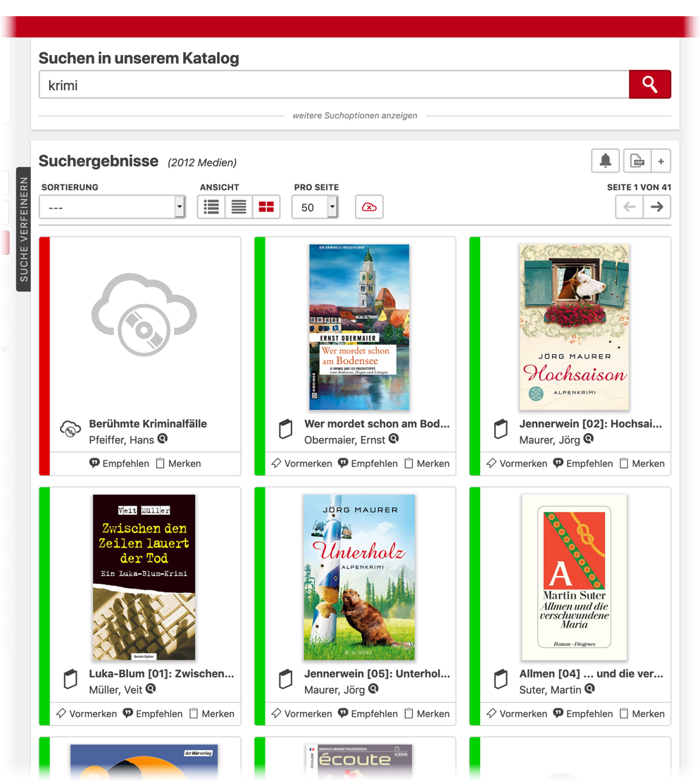Click the Unterholz book cover
This screenshot has height=781, width=700.
click(359, 577)
